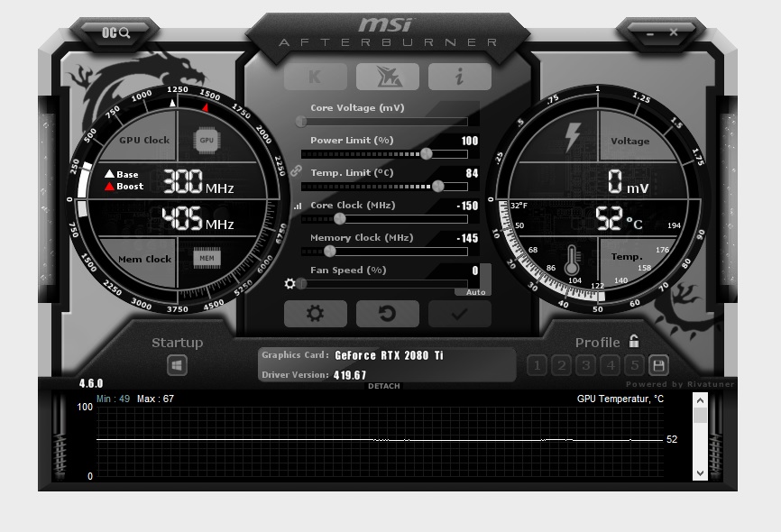Click the monitor graph scrollbar thumb

tap(701, 416)
